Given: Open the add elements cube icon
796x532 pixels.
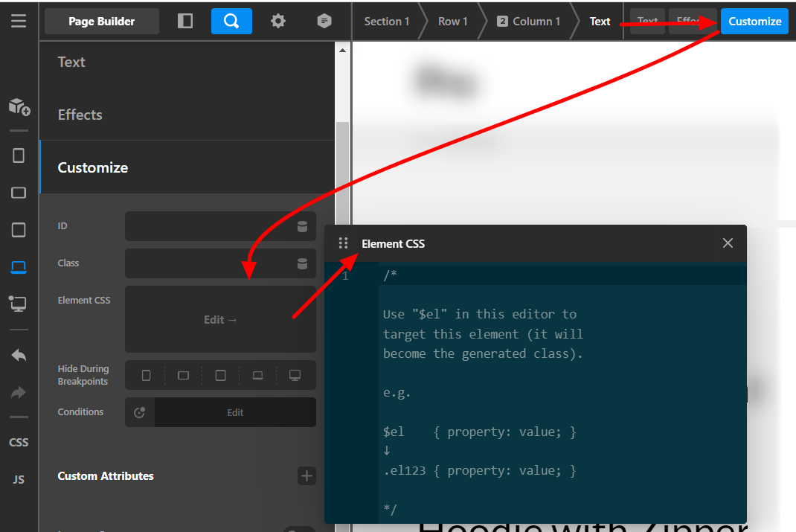Looking at the screenshot, I should (19, 106).
